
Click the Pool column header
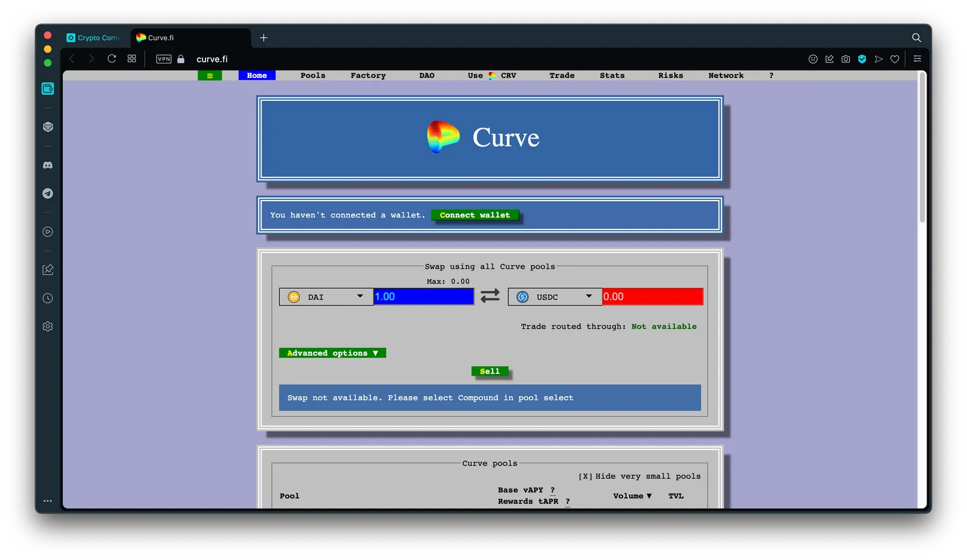[x=289, y=496]
